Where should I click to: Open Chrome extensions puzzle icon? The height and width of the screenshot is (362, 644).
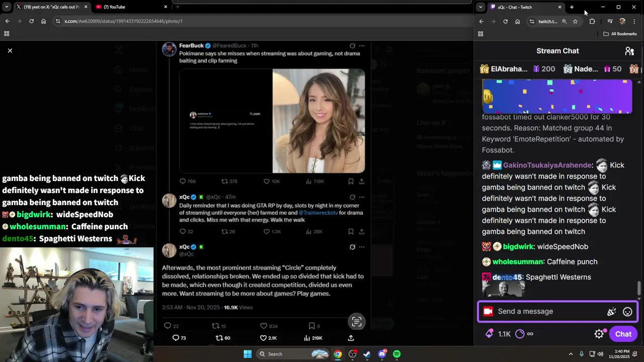click(x=592, y=21)
